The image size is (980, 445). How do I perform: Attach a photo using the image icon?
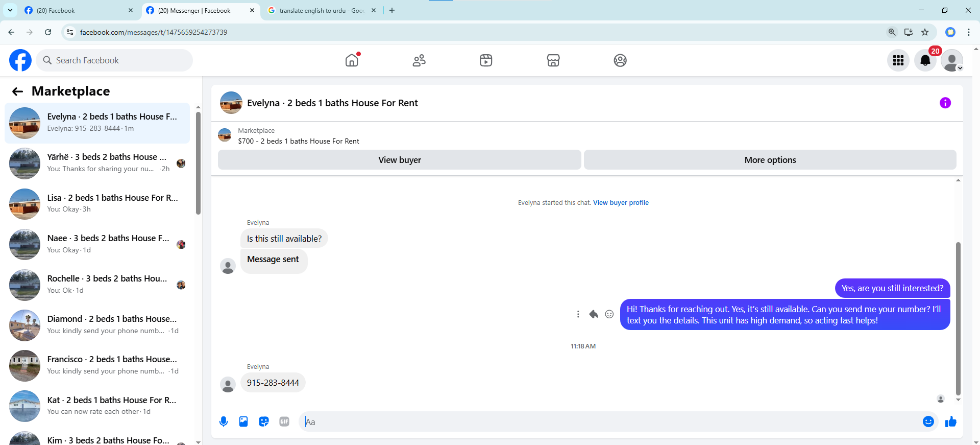coord(243,421)
